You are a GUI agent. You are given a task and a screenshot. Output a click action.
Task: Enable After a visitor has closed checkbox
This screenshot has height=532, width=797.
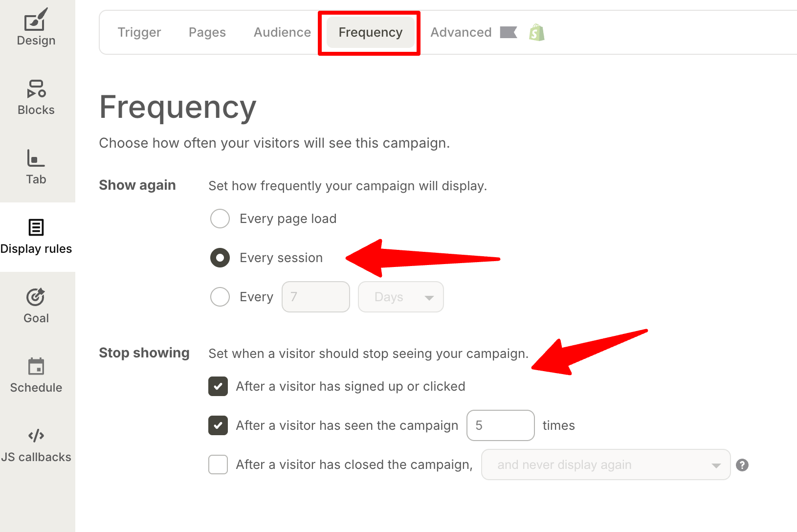point(218,465)
